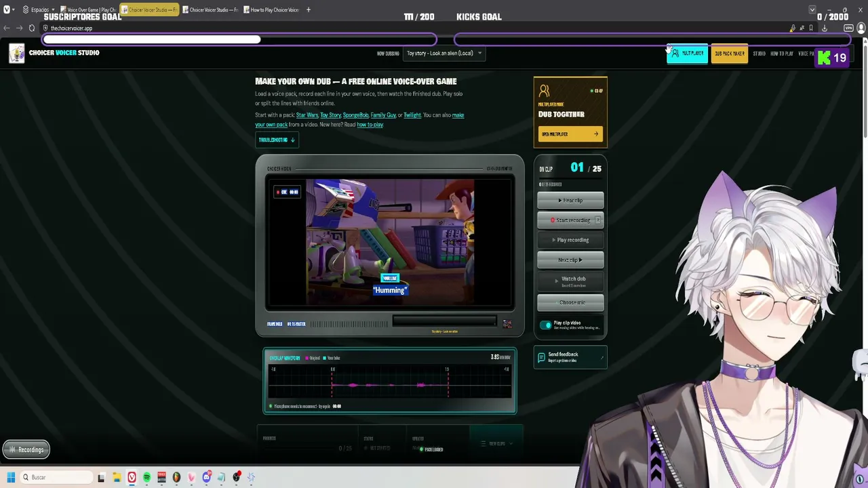Follow the Star Wars pack link
868x488 pixels.
(x=307, y=115)
